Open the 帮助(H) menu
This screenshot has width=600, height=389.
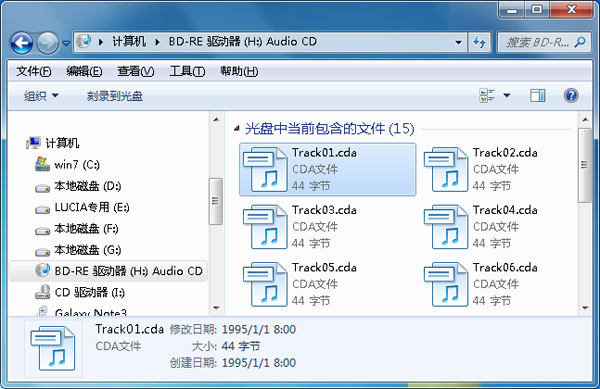239,71
